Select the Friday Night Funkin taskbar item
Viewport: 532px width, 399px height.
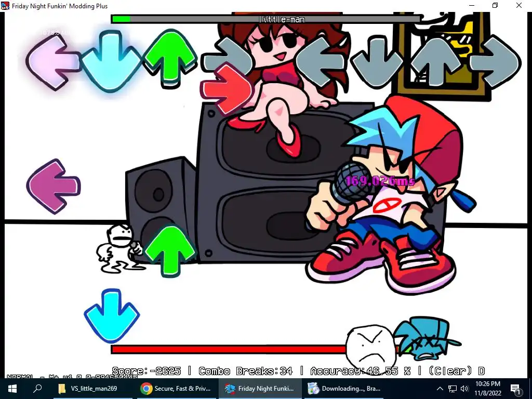(260, 389)
